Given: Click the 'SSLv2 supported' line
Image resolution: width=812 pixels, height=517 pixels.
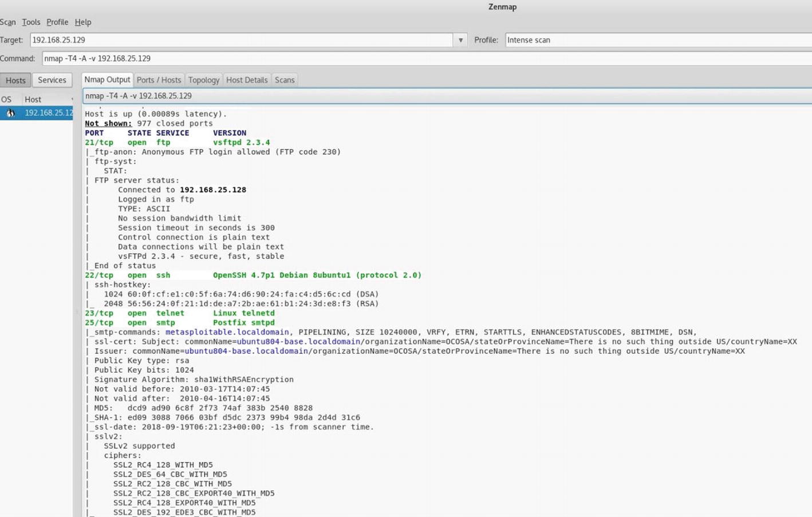Looking at the screenshot, I should [139, 446].
